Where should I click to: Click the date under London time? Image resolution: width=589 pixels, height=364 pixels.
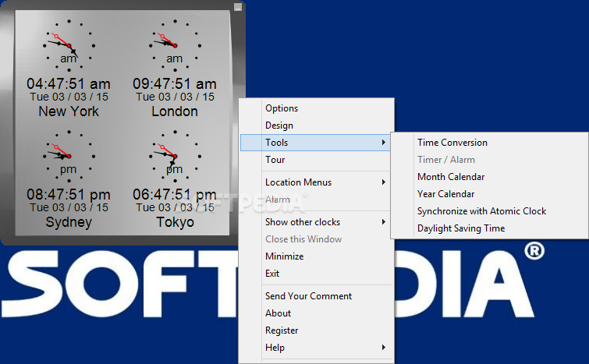point(175,97)
